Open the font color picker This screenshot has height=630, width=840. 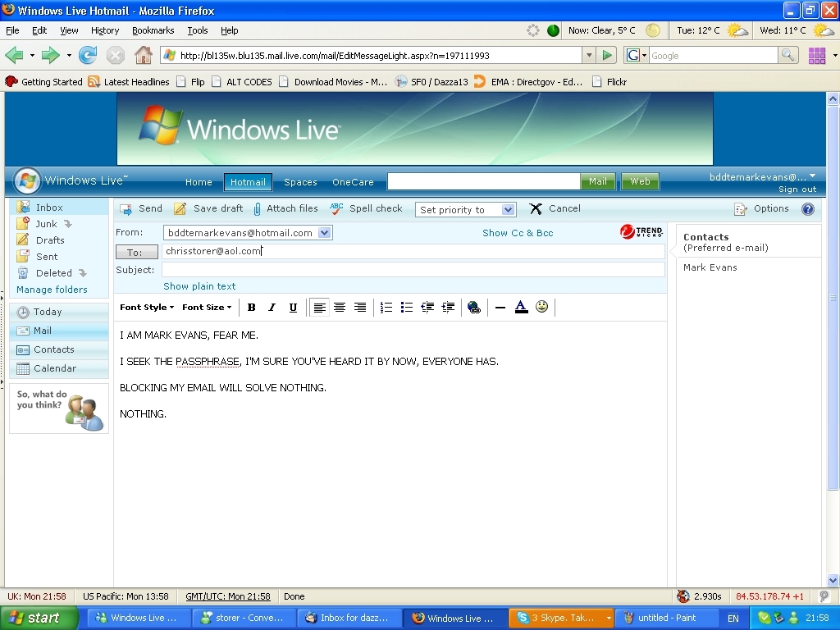click(521, 308)
